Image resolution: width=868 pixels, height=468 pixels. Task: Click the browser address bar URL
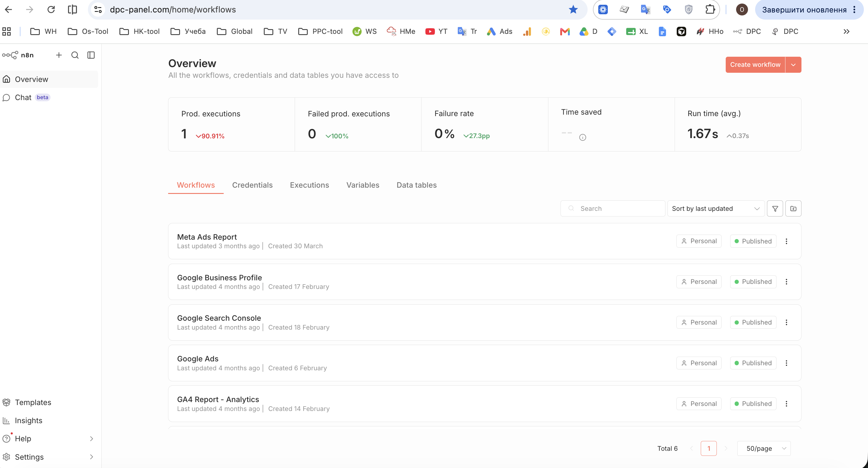tap(173, 10)
